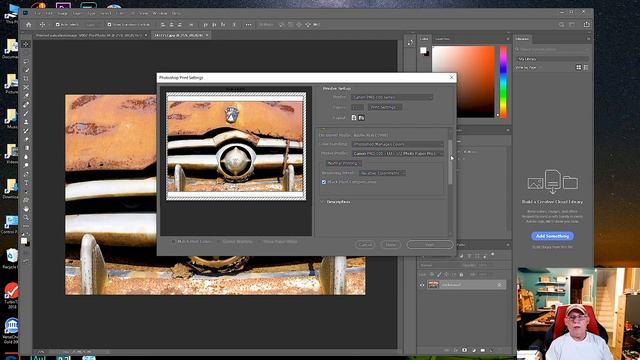Select the Horizontal Type tool
640x360 pixels.
pos(26,182)
